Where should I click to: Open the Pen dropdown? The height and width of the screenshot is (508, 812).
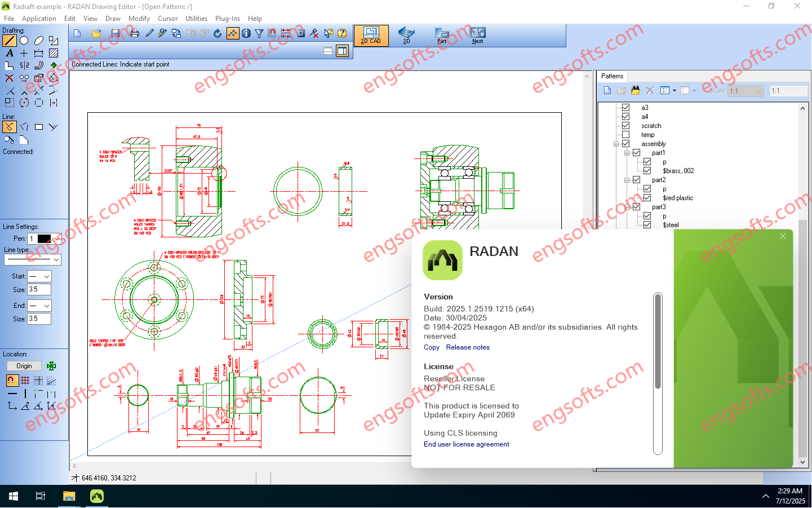(x=57, y=238)
